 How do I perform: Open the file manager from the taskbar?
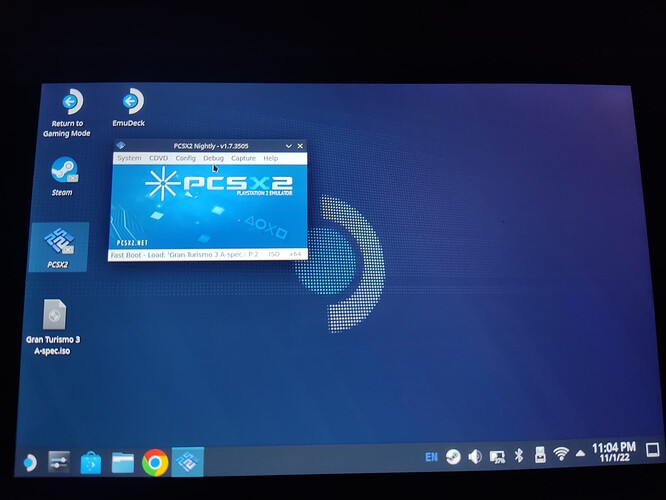pyautogui.click(x=122, y=462)
